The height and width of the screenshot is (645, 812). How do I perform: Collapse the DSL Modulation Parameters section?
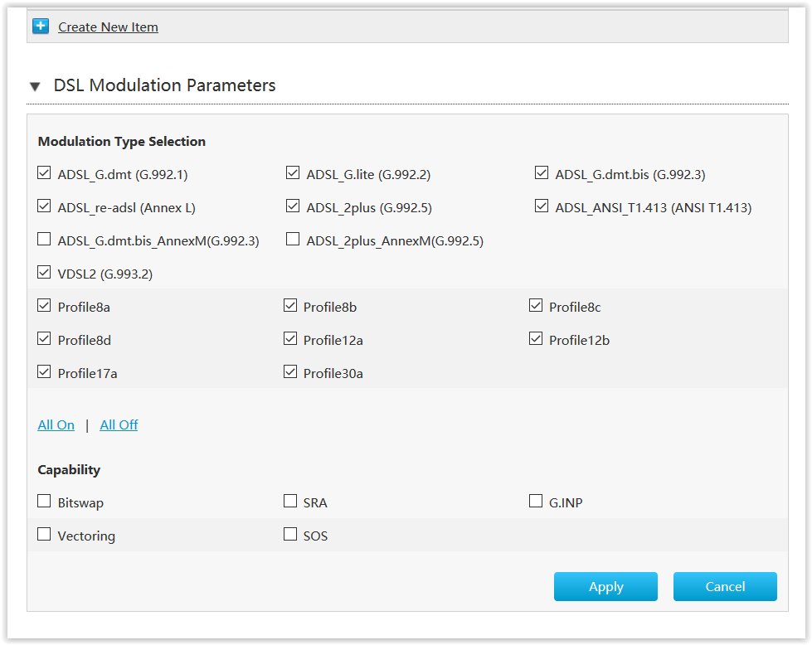point(35,86)
